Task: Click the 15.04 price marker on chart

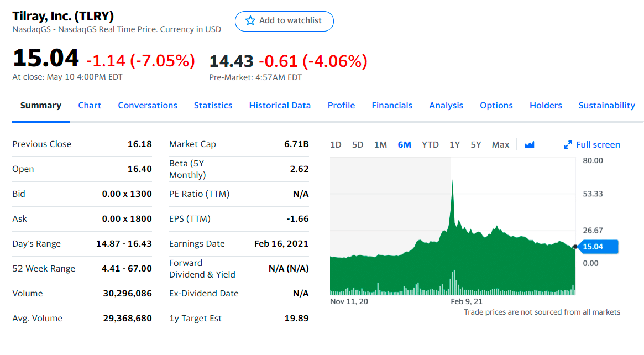Action: 598,247
